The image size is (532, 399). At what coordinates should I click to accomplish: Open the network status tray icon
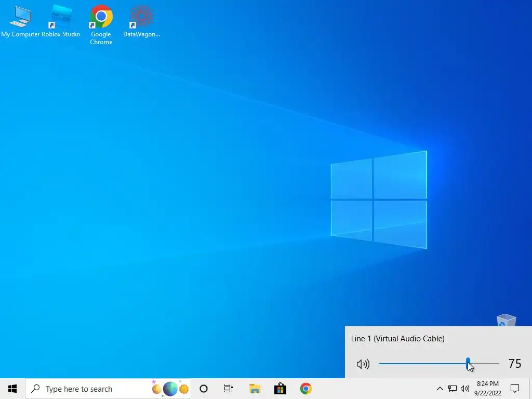[453, 389]
